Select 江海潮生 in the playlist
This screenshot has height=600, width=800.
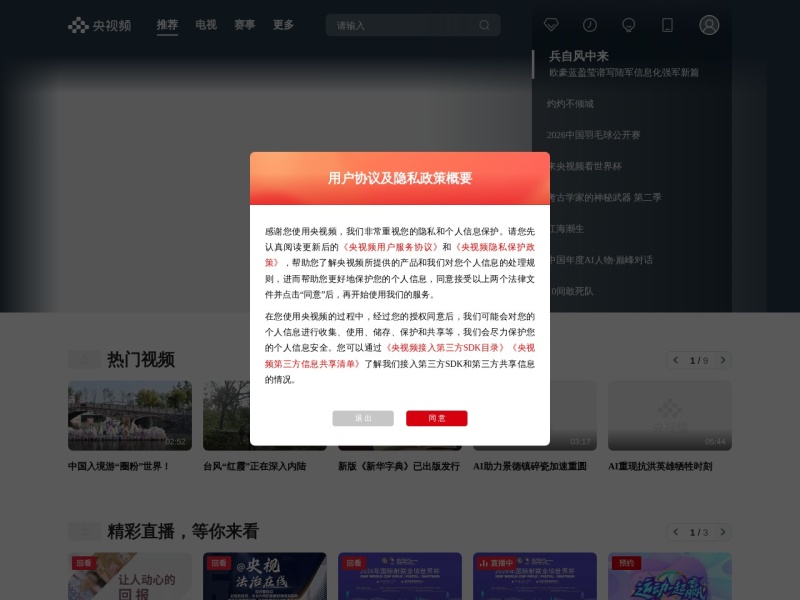[x=566, y=229]
